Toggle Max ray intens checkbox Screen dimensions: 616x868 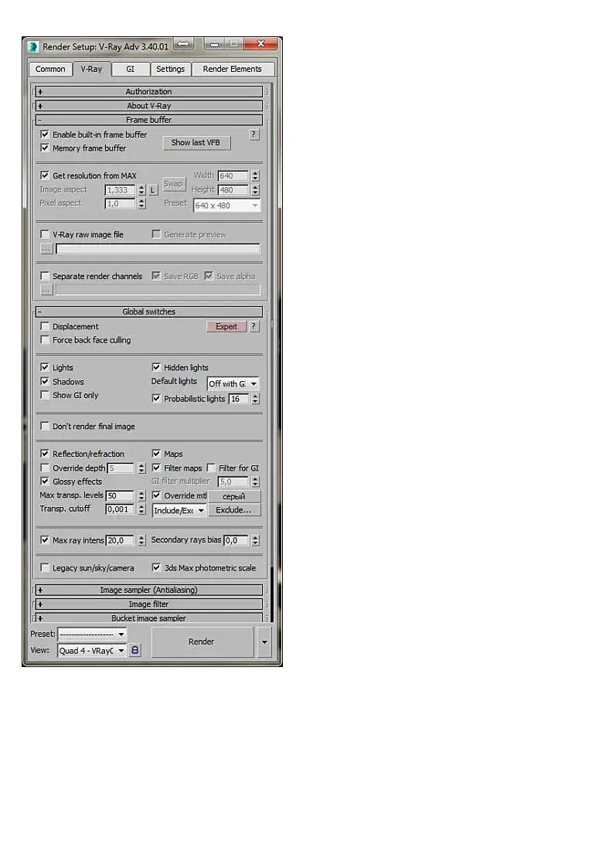coord(45,540)
